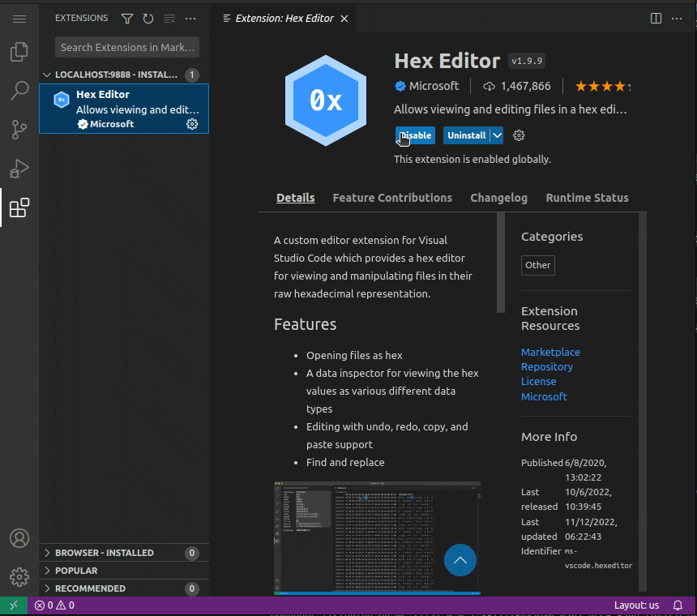Close the Extension: Hex Editor tab

(x=344, y=19)
